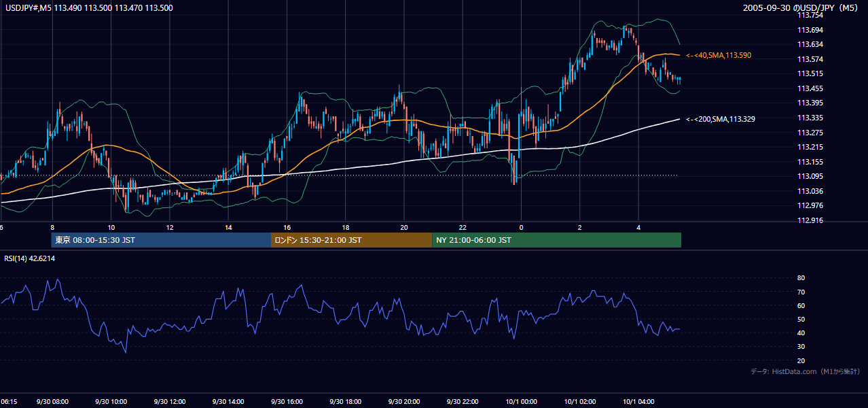
Task: Click the London 15:30-21:00 JST session bar
Action: (351, 240)
